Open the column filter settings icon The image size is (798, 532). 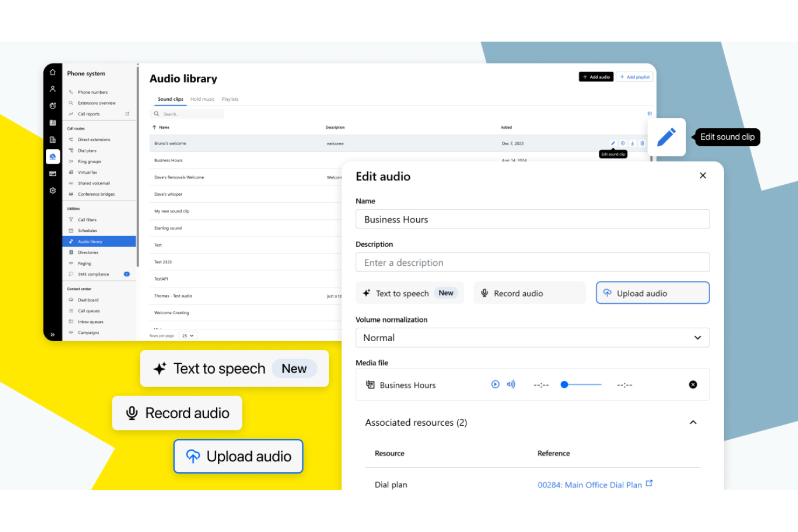tap(650, 114)
